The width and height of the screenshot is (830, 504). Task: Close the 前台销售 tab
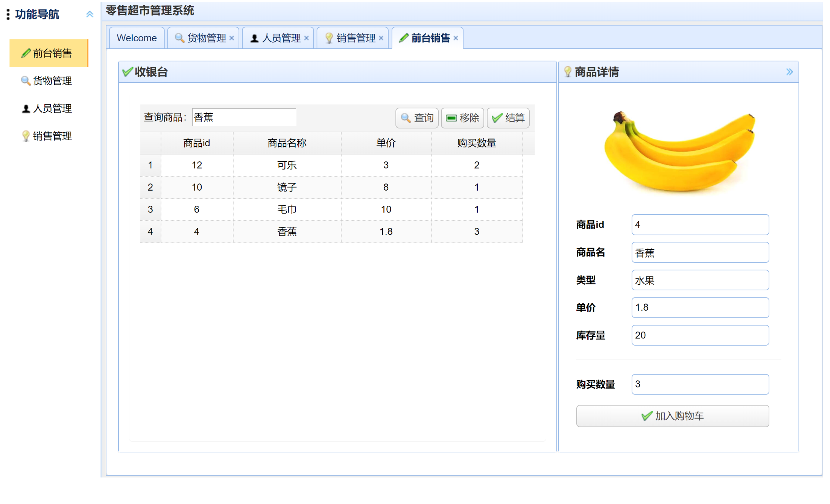456,38
